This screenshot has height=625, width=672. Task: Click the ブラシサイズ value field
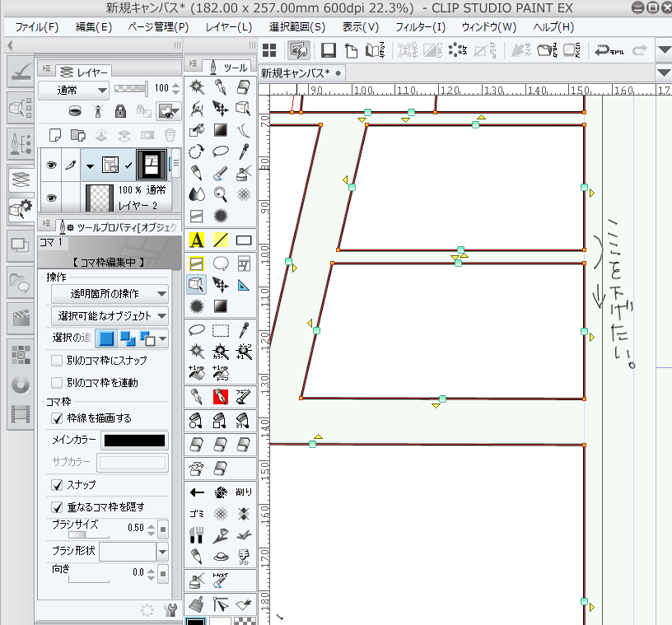point(135,527)
